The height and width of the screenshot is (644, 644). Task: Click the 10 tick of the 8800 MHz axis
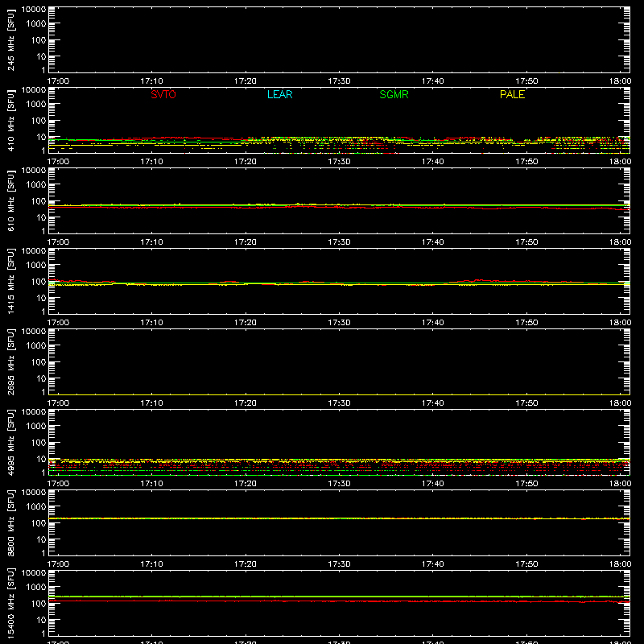pos(41,539)
